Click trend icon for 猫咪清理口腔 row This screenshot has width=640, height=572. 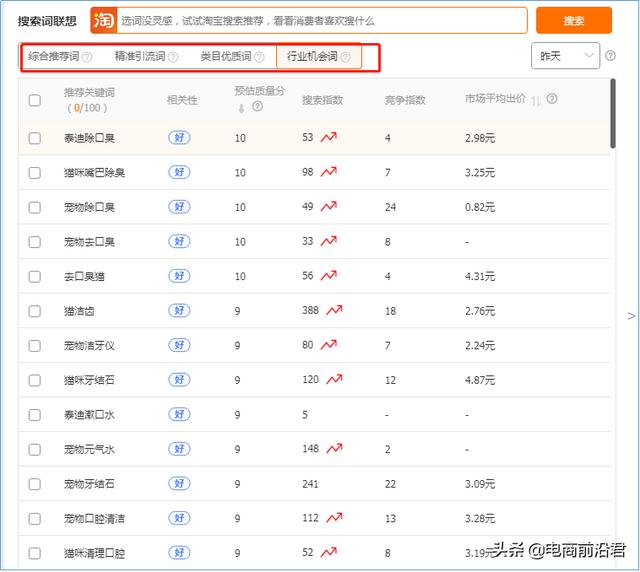point(329,552)
